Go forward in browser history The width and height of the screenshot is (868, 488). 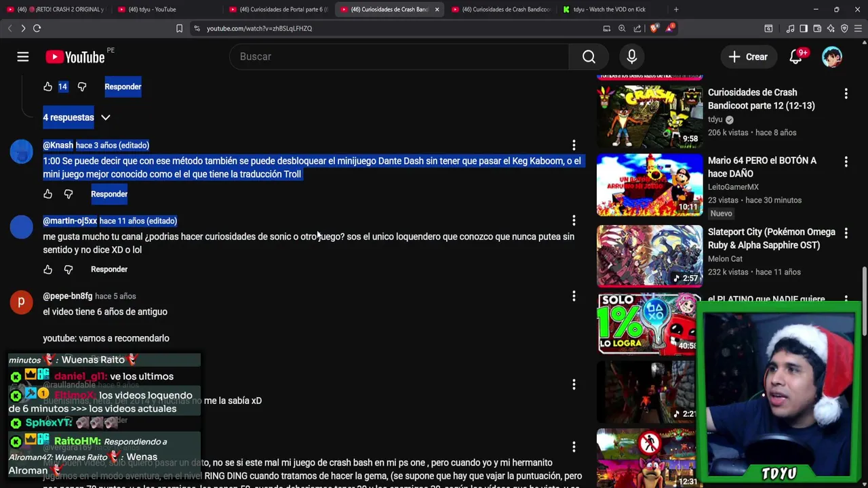pyautogui.click(x=23, y=28)
